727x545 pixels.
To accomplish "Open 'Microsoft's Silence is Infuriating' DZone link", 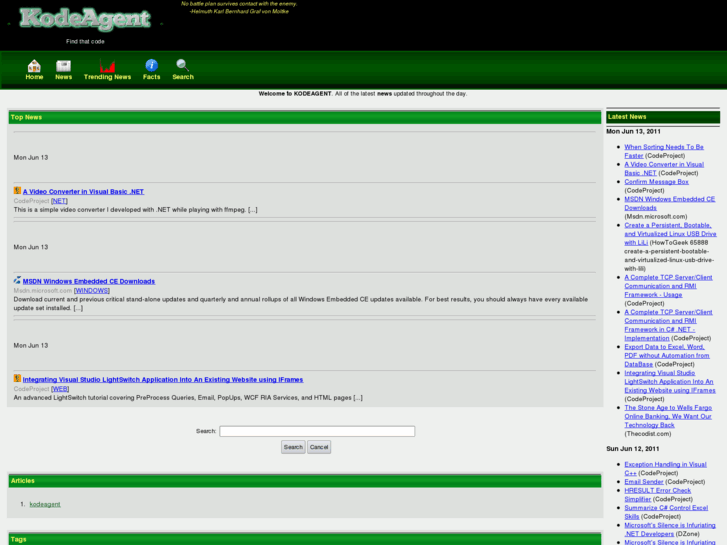I will point(670,530).
